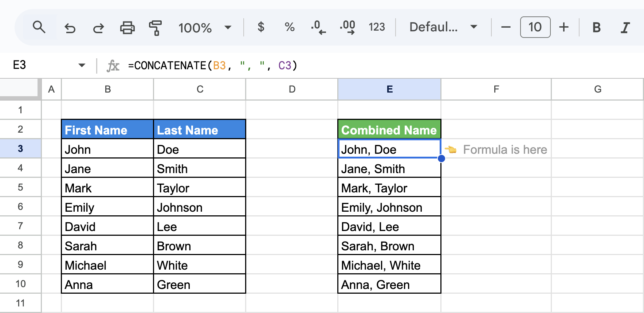Decrease decimal places

318,27
